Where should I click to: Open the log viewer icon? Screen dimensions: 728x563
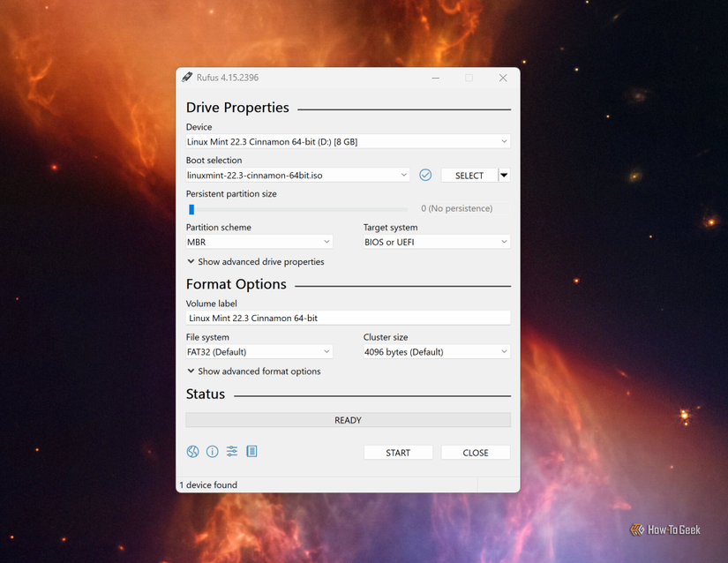click(x=251, y=451)
